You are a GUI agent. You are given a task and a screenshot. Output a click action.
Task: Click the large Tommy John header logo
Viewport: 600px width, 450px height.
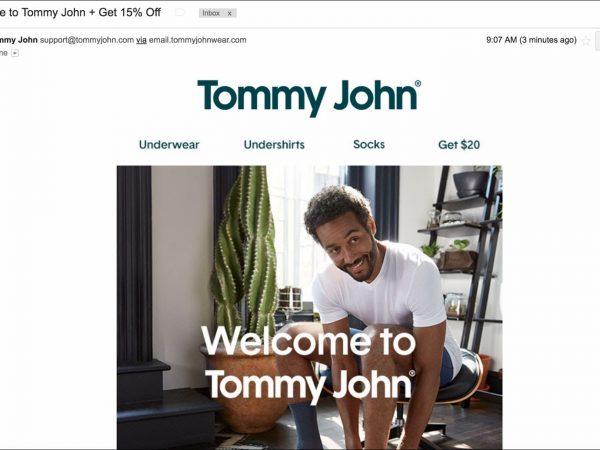tap(309, 98)
